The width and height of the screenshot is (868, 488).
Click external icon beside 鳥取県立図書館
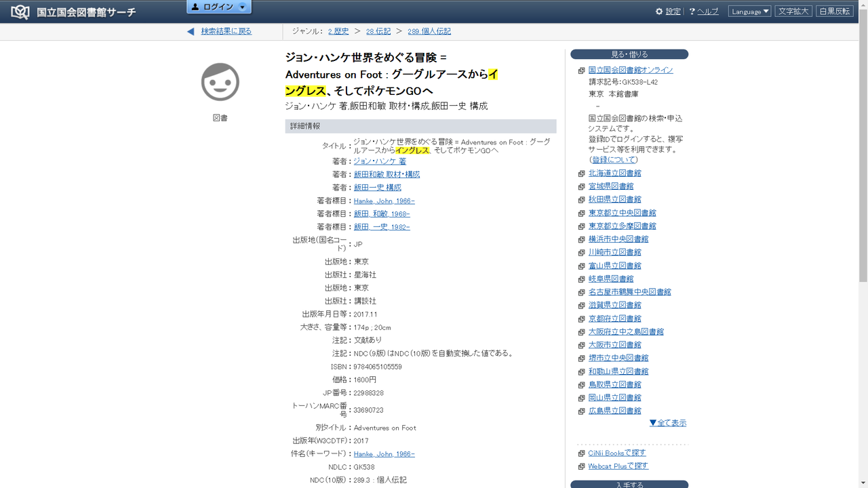pyautogui.click(x=581, y=385)
